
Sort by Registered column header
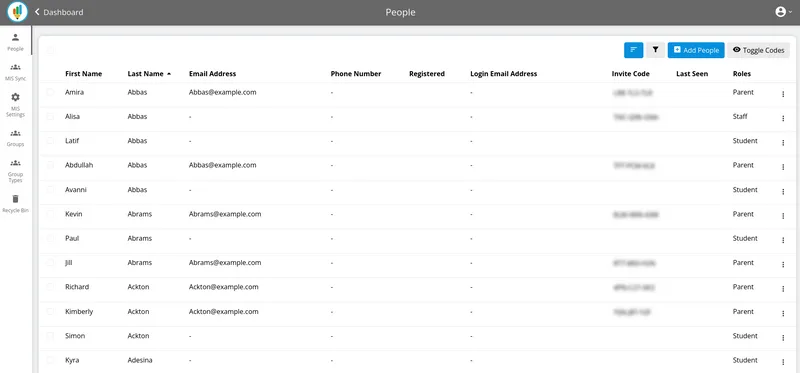point(427,73)
